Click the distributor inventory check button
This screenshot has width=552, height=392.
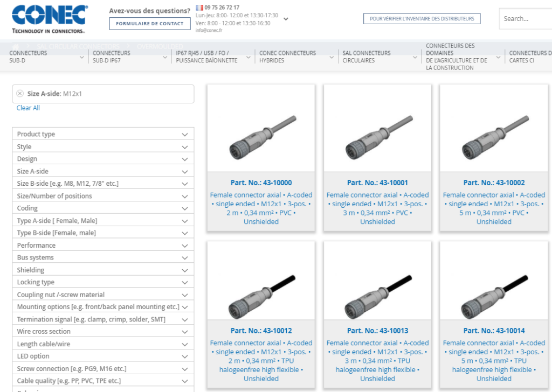coord(422,19)
